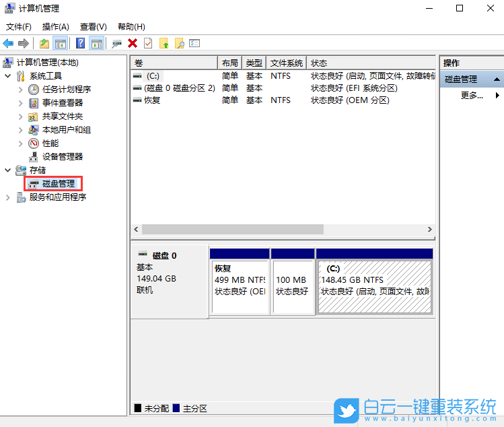
Task: Sort by the 类型 column header
Action: click(x=254, y=63)
